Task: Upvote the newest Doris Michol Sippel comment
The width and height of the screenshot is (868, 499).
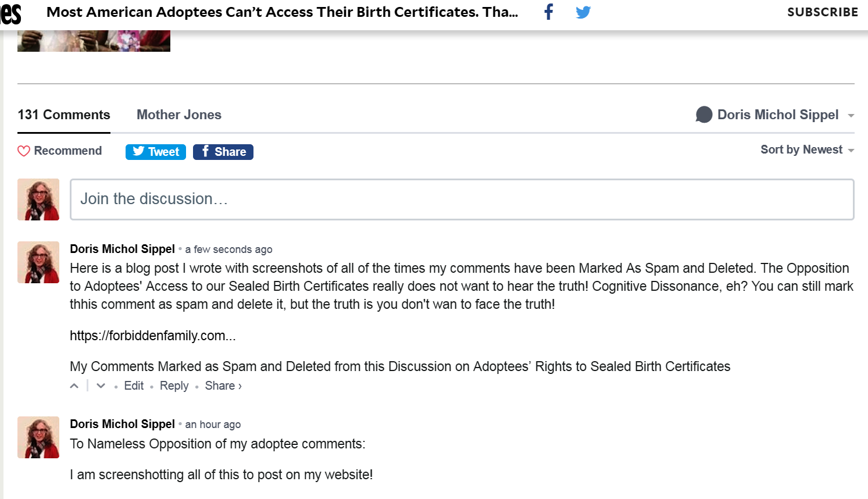Action: (x=74, y=385)
